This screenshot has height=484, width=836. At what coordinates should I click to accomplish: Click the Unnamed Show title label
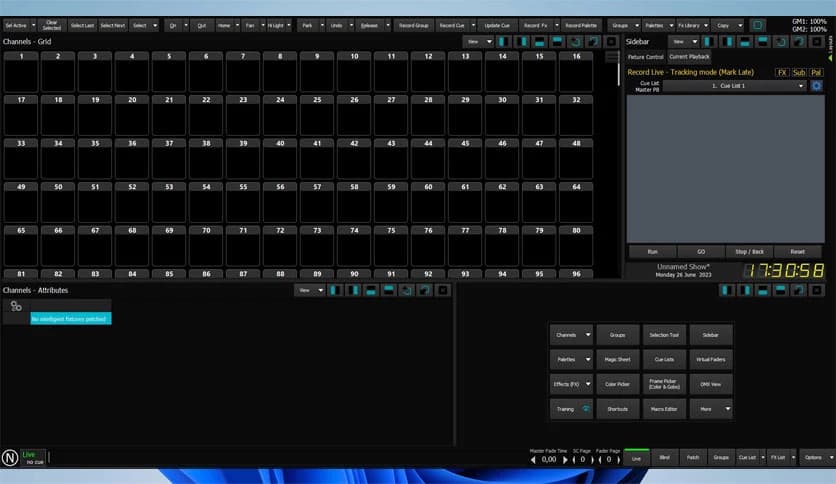[683, 267]
